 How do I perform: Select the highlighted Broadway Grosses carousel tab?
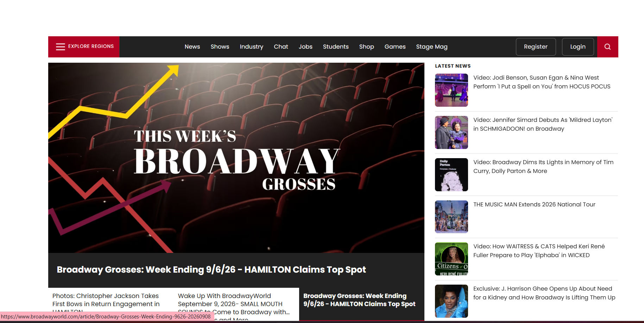click(x=362, y=304)
